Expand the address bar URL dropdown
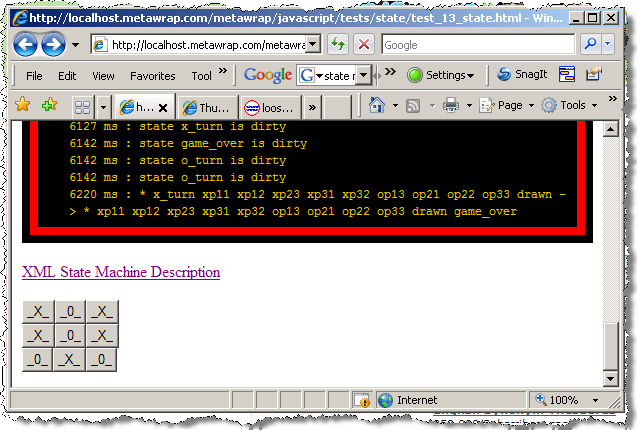Viewport: 637px width, 430px height. pyautogui.click(x=313, y=45)
